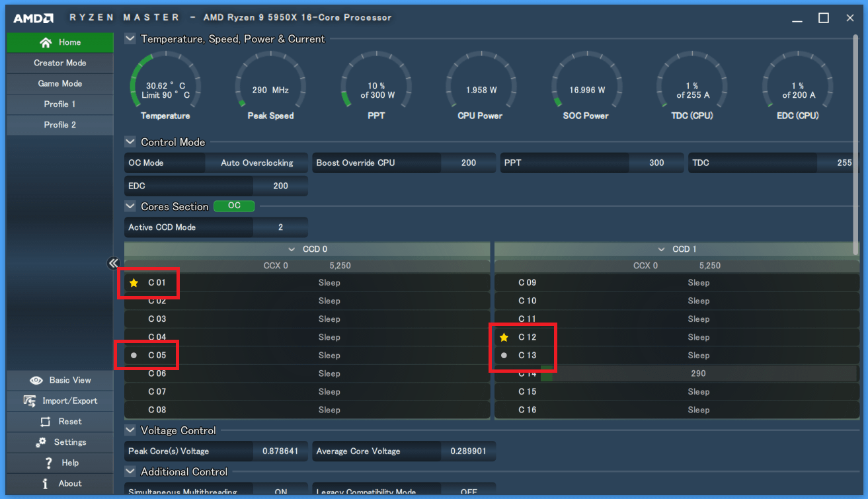The image size is (868, 499).
Task: Open the Home tab
Action: click(x=60, y=42)
